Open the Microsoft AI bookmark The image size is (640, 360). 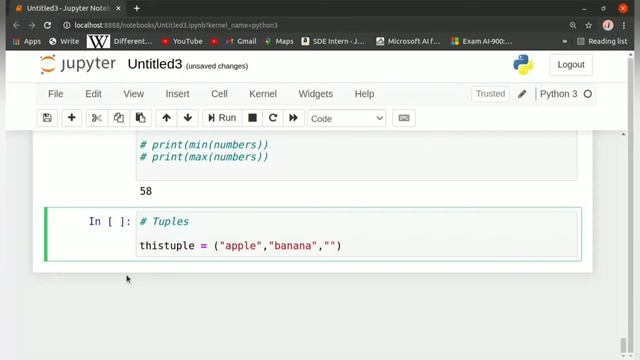point(408,41)
